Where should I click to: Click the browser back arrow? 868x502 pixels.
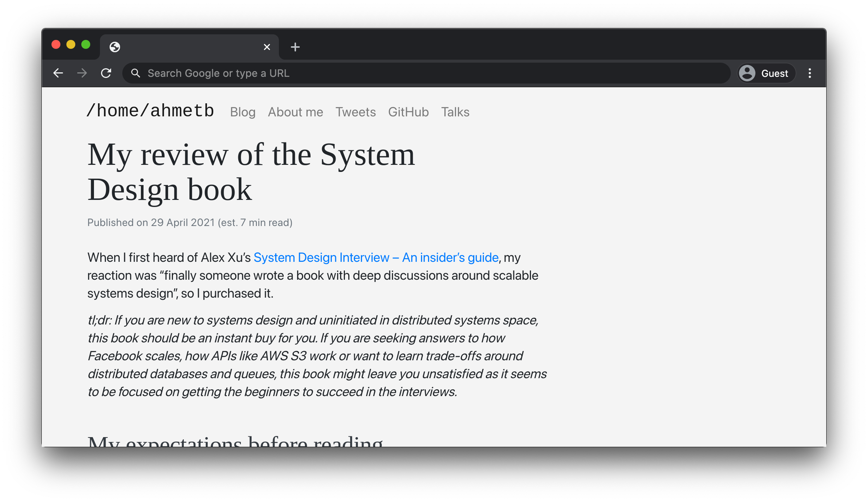pyautogui.click(x=58, y=73)
